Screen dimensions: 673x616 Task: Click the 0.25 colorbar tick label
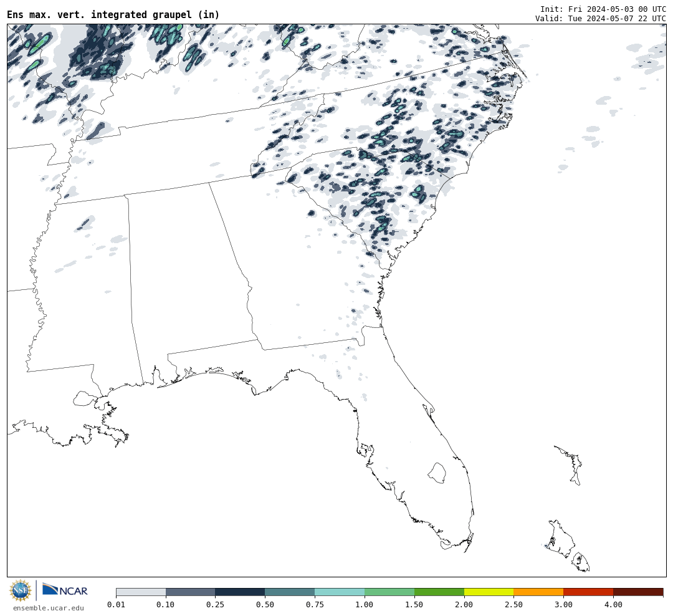point(215,605)
